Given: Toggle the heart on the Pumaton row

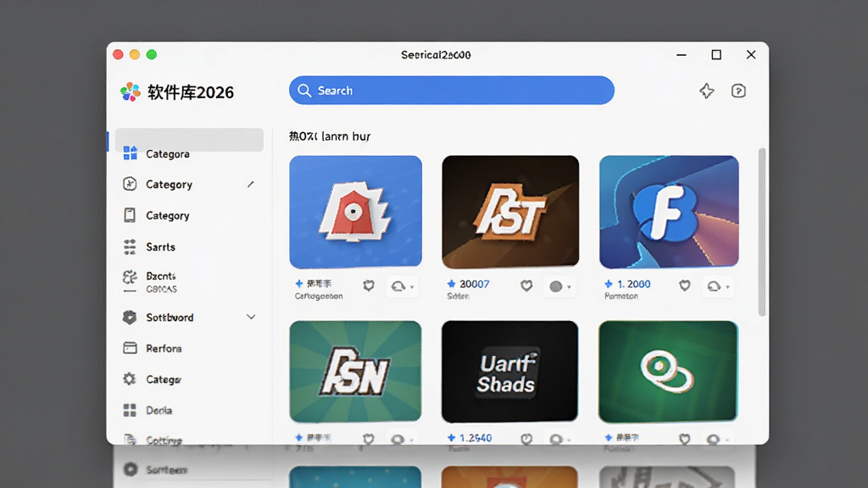Looking at the screenshot, I should pyautogui.click(x=685, y=286).
